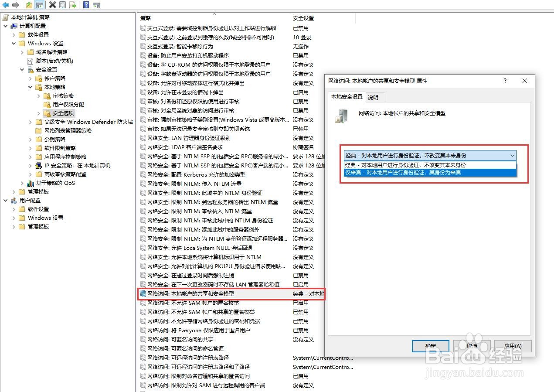Click the 确定 button

point(430,346)
